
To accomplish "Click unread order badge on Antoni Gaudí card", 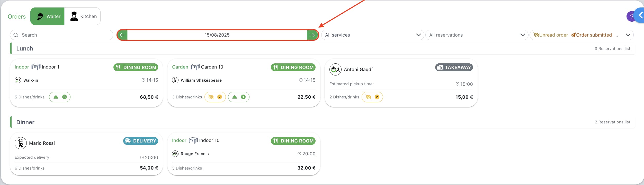I will [372, 97].
